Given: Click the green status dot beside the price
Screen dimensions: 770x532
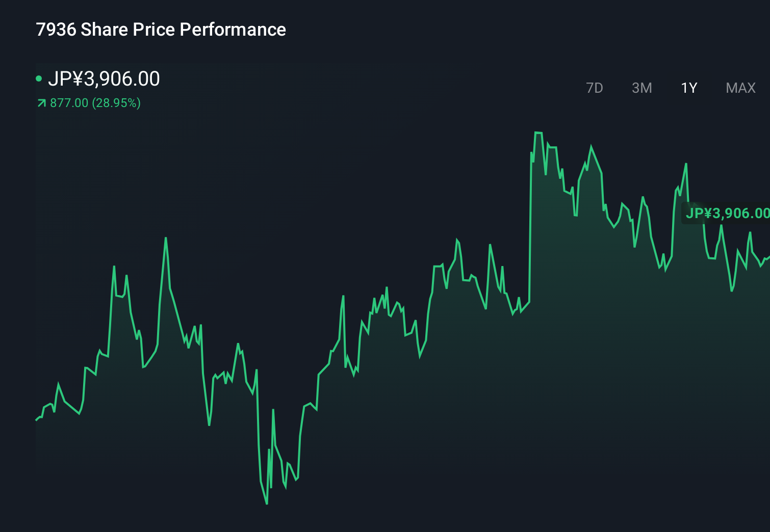Looking at the screenshot, I should [40, 78].
